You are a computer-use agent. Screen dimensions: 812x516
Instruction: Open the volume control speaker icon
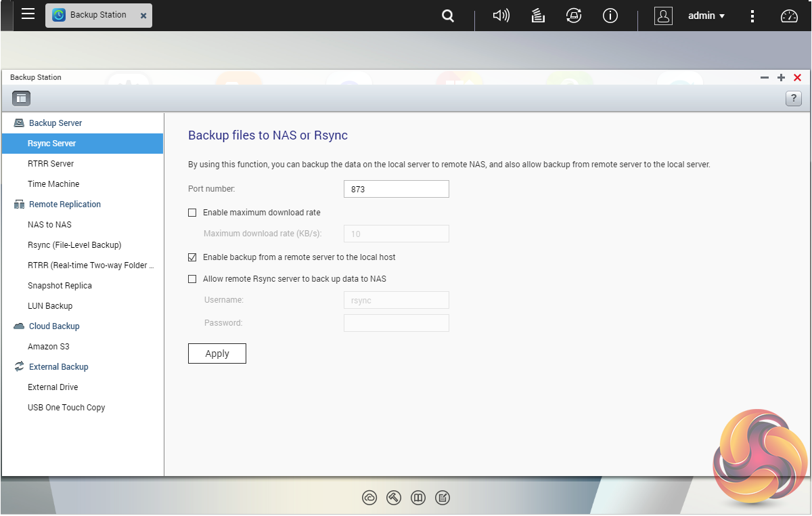point(501,16)
